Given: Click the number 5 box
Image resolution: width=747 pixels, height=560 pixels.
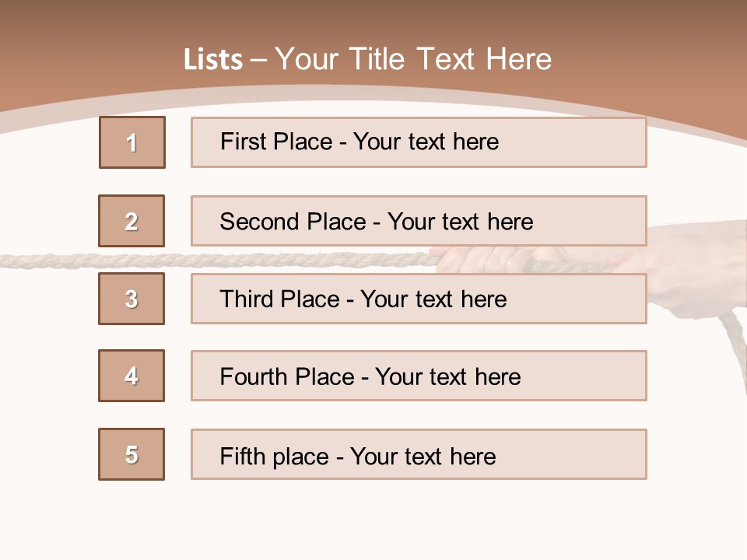Looking at the screenshot, I should [132, 454].
